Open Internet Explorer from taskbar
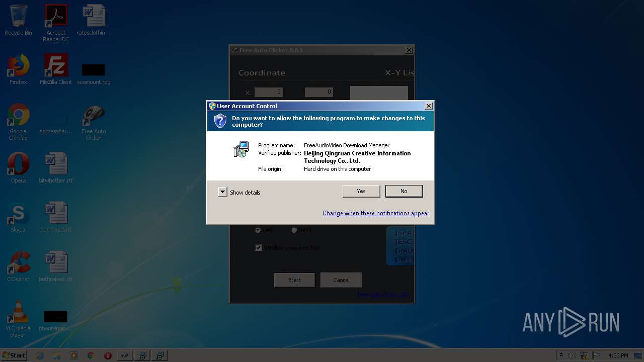The width and height of the screenshot is (644, 362). [40, 355]
